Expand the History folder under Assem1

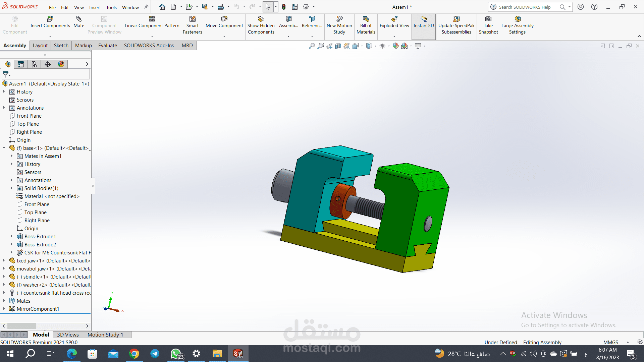4,92
